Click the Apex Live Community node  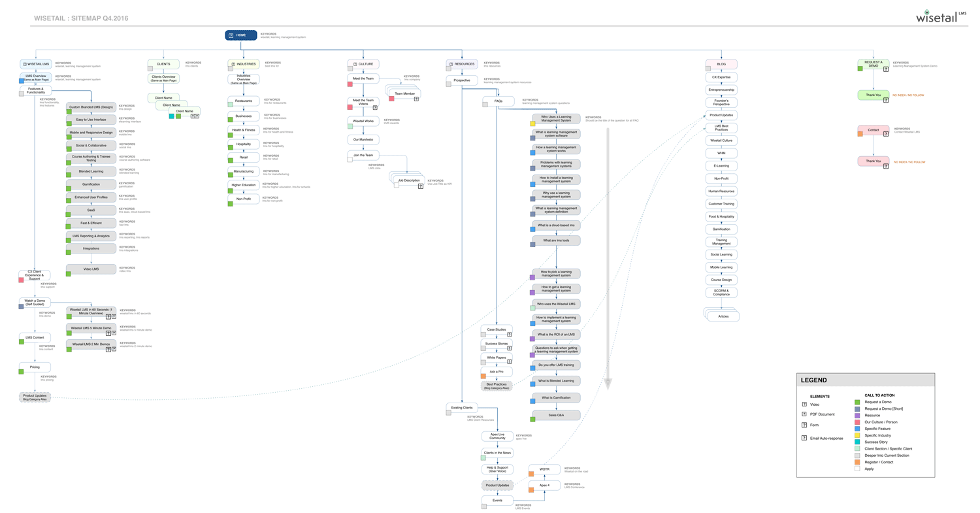pyautogui.click(x=498, y=436)
